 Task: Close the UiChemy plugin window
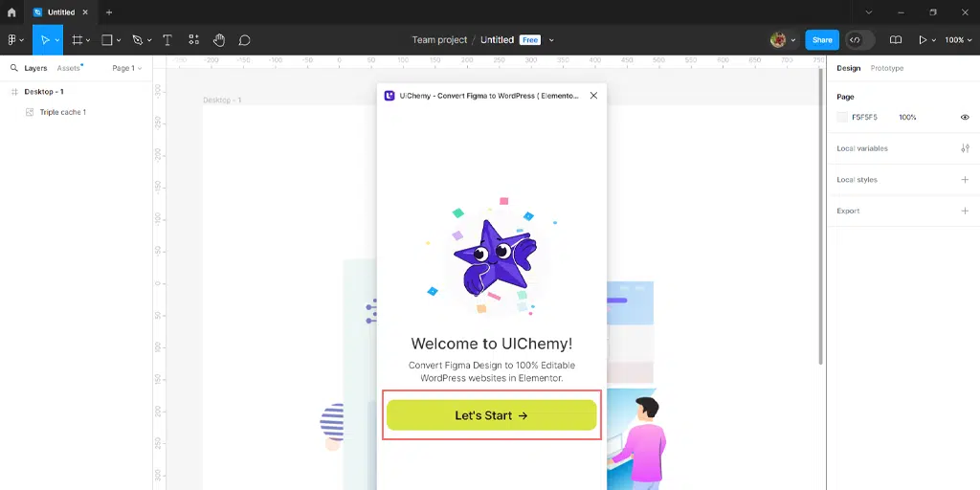point(593,96)
